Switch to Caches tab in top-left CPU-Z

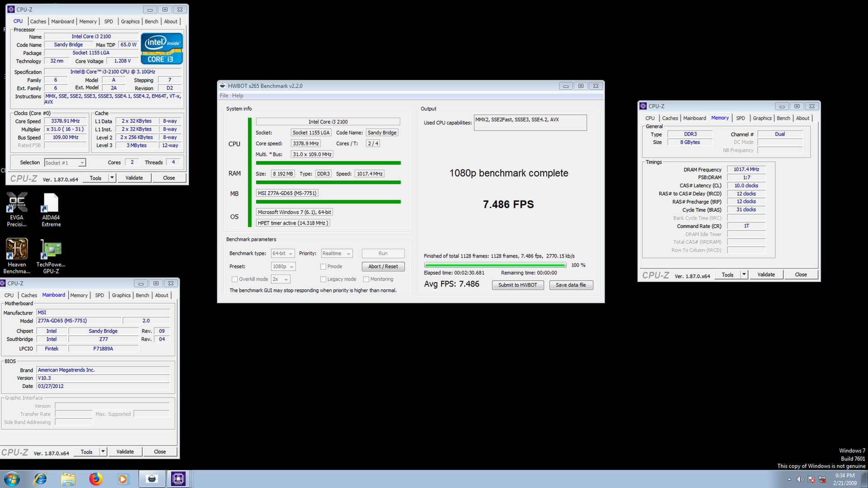38,22
